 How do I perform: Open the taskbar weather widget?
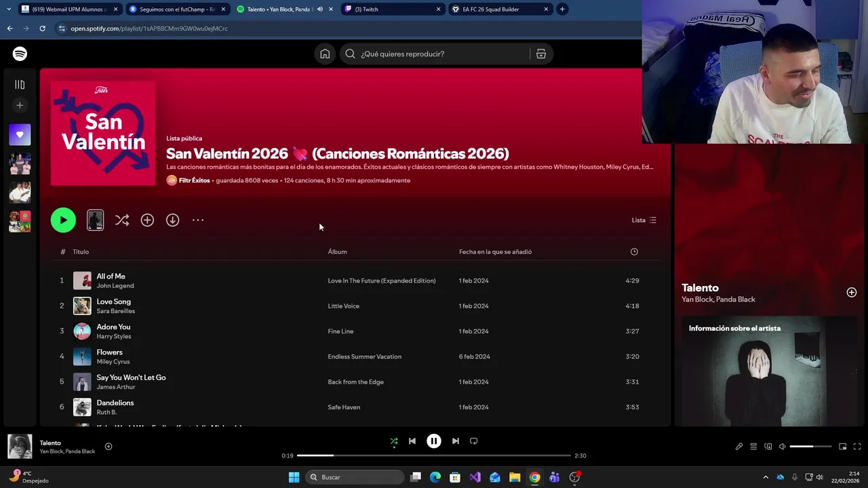coord(29,477)
